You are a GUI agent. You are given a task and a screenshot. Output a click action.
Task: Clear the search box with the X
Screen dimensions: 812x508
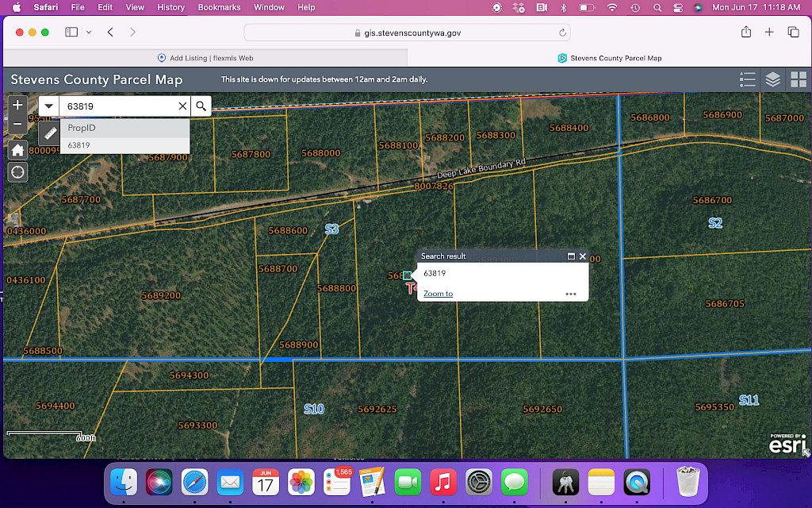click(182, 106)
